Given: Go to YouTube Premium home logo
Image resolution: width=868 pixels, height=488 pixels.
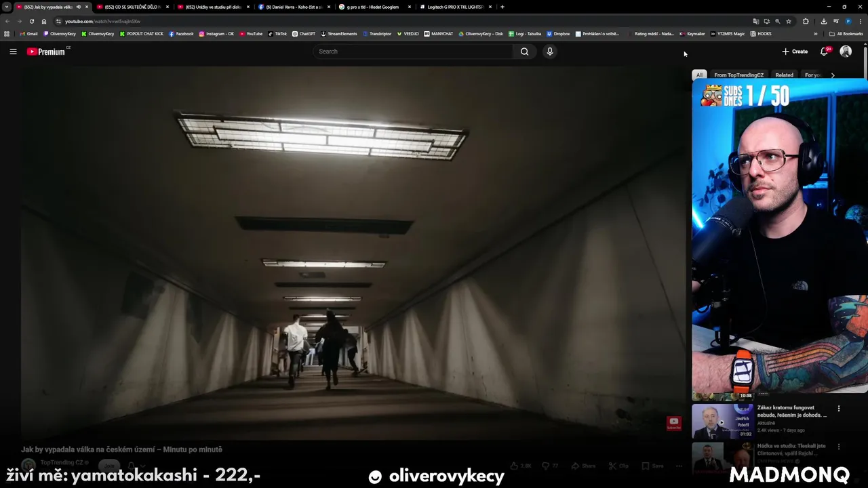Looking at the screenshot, I should tap(47, 52).
